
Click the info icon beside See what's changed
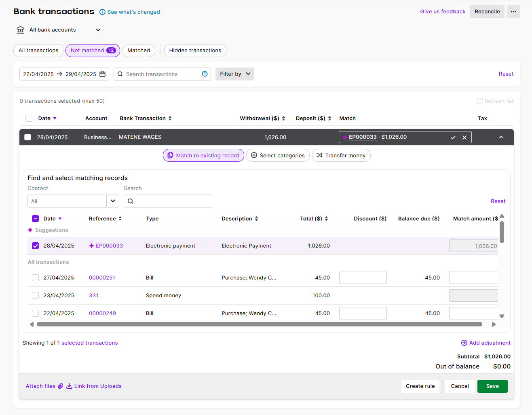coord(103,12)
